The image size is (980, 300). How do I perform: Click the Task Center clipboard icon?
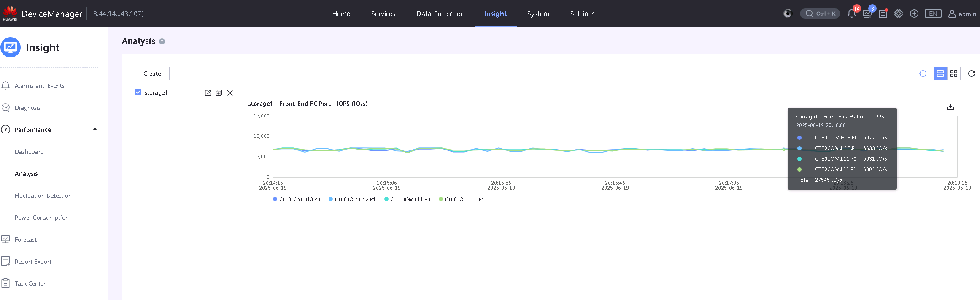(5, 283)
